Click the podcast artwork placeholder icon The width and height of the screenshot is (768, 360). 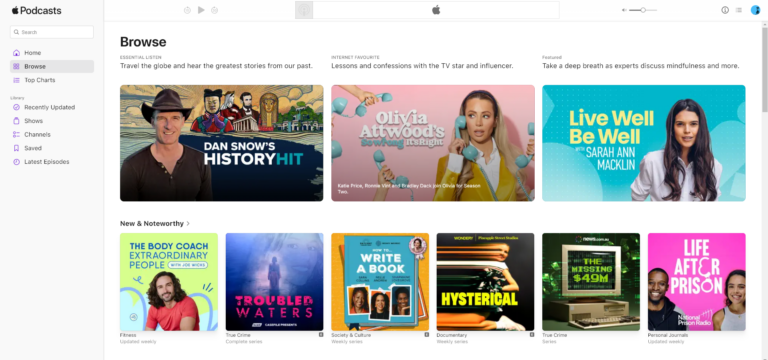[304, 10]
